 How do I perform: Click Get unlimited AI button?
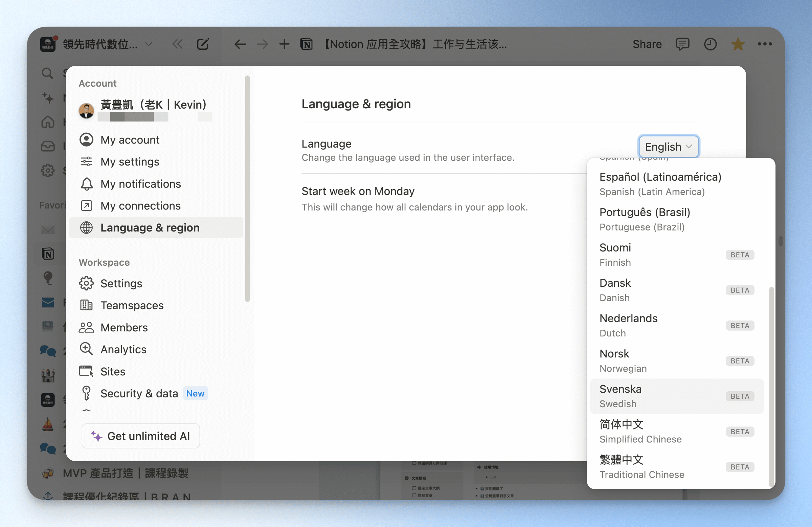pos(140,436)
